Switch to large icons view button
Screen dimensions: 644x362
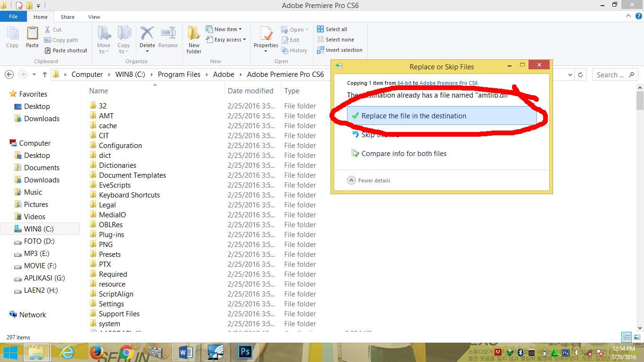636,337
